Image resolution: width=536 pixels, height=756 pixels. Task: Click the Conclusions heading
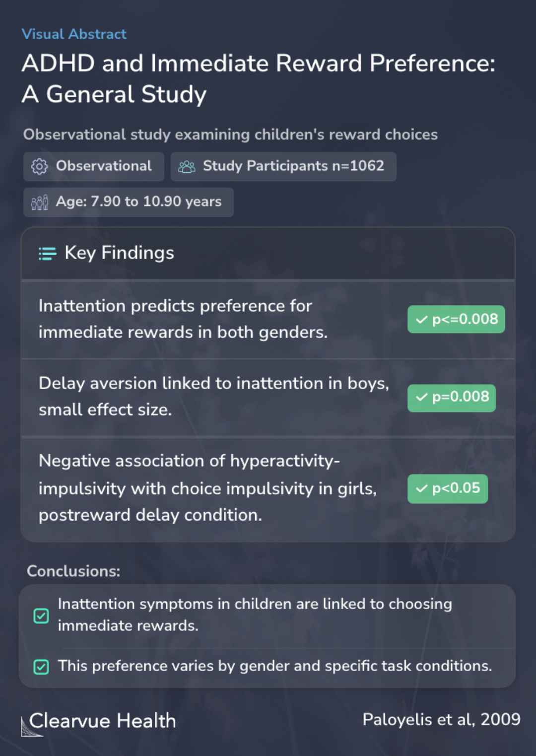pos(73,571)
